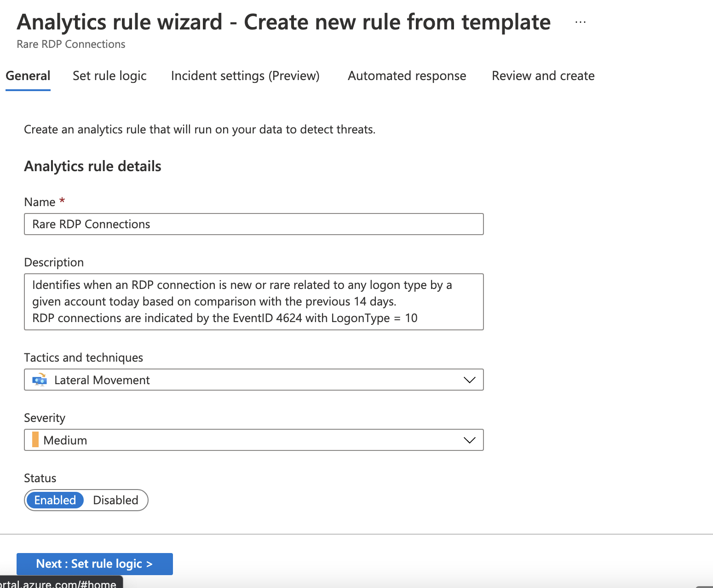Click inside the Name field

coord(253,224)
